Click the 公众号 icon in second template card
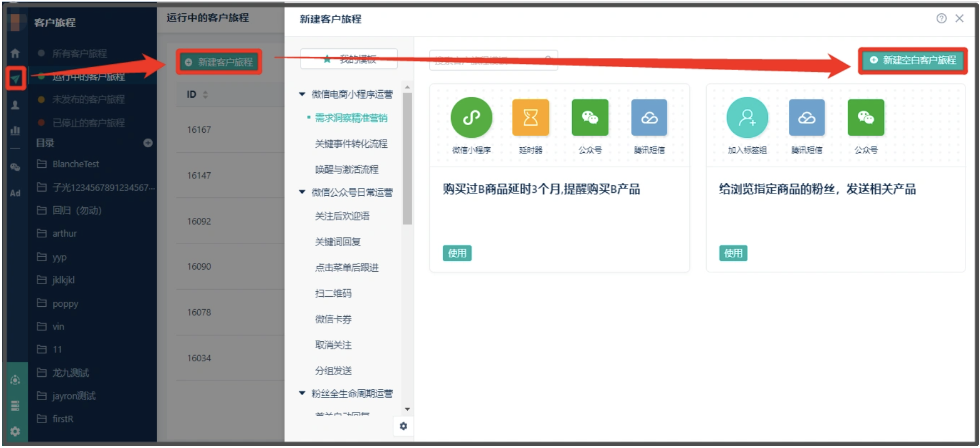This screenshot has height=448, width=980. coord(866,117)
